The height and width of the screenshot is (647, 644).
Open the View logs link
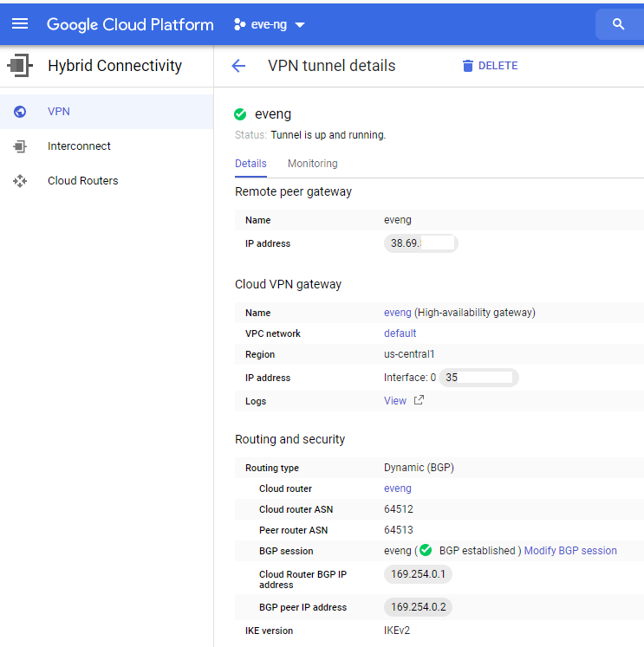(x=395, y=401)
